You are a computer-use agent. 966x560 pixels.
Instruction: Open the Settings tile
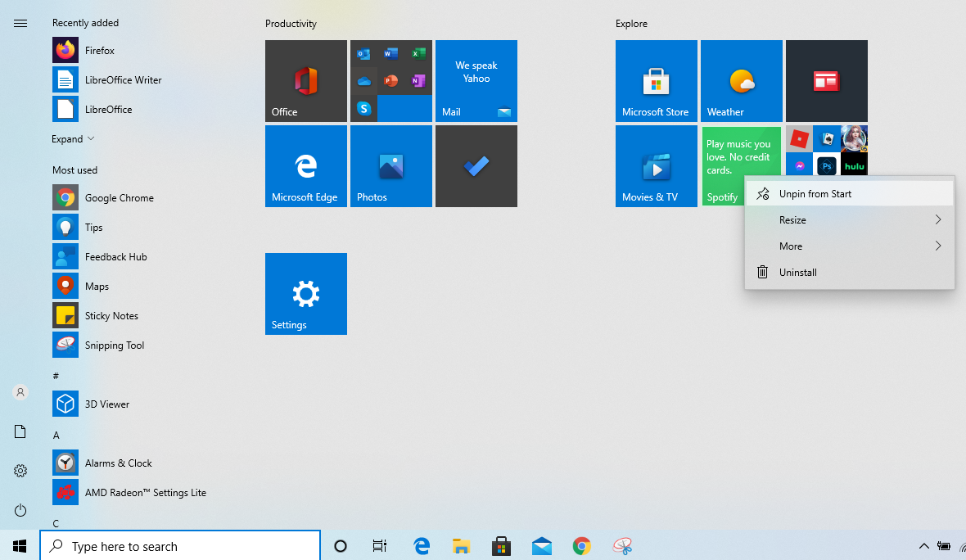tap(306, 294)
